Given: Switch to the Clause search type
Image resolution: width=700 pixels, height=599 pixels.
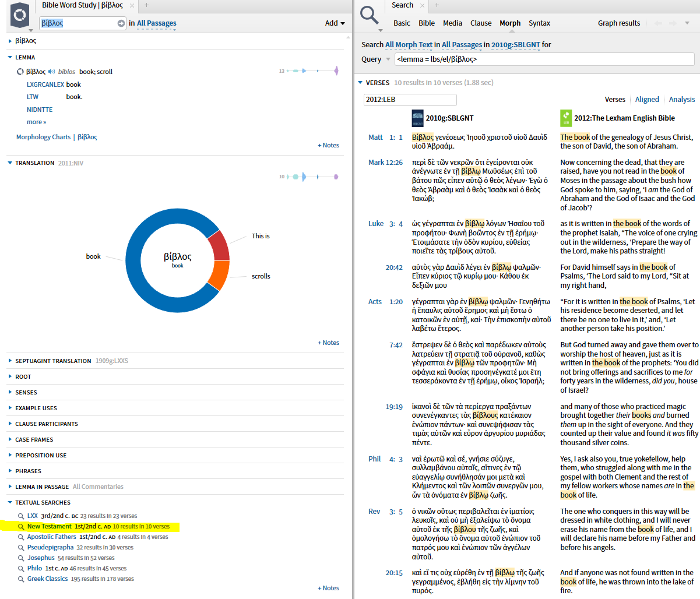Looking at the screenshot, I should point(481,23).
